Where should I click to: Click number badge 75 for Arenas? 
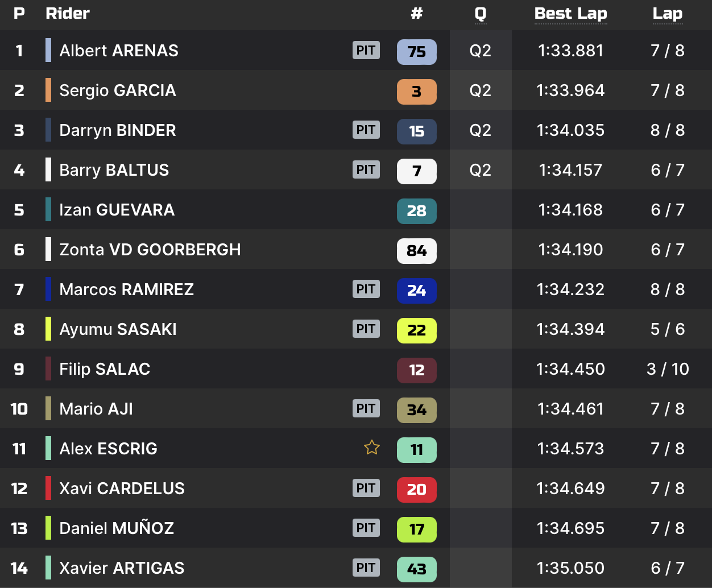416,52
